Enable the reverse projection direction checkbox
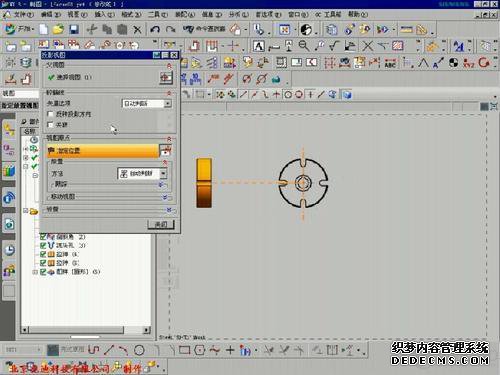The image size is (500, 375). pyautogui.click(x=50, y=114)
